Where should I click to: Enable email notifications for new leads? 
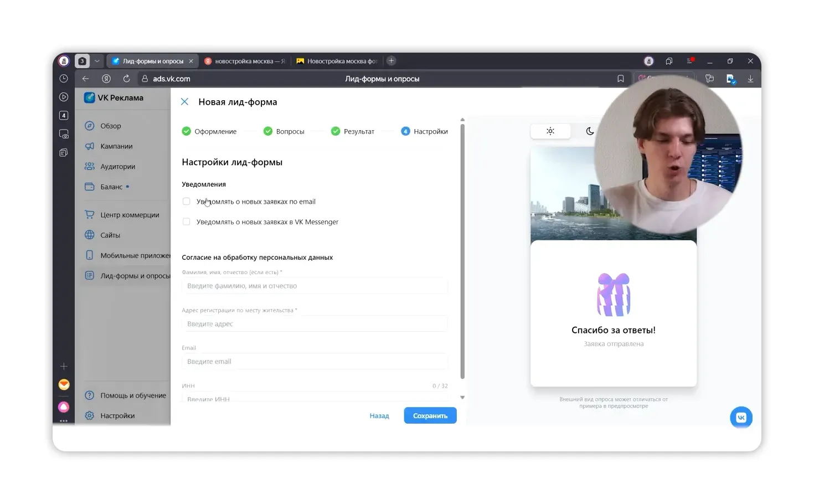(x=187, y=202)
